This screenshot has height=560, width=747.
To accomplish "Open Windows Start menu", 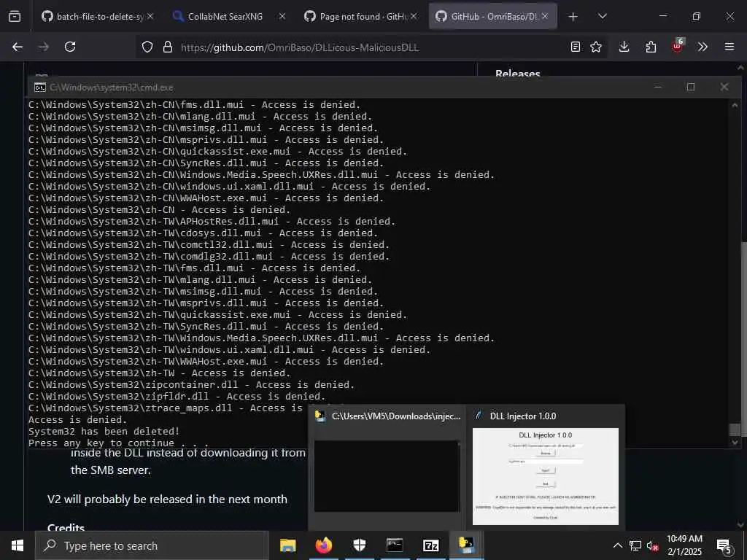I will [x=18, y=545].
